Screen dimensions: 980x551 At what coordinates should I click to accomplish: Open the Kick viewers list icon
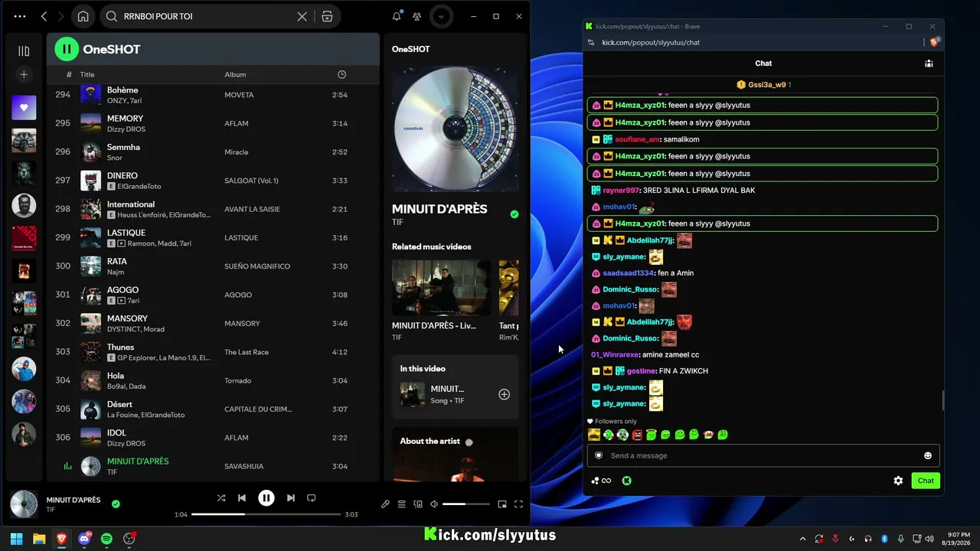pos(929,64)
